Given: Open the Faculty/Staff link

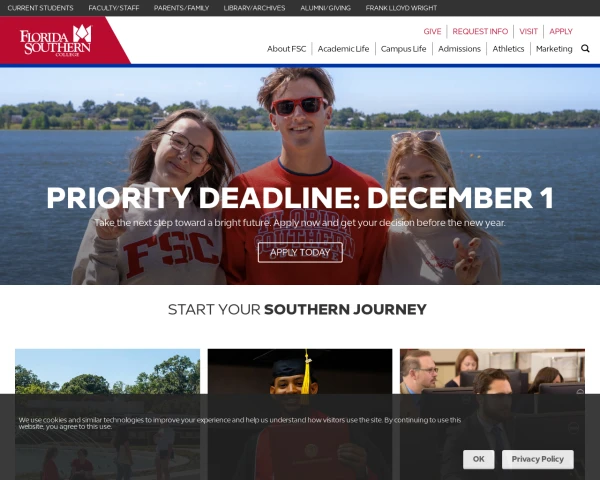Looking at the screenshot, I should click(114, 8).
